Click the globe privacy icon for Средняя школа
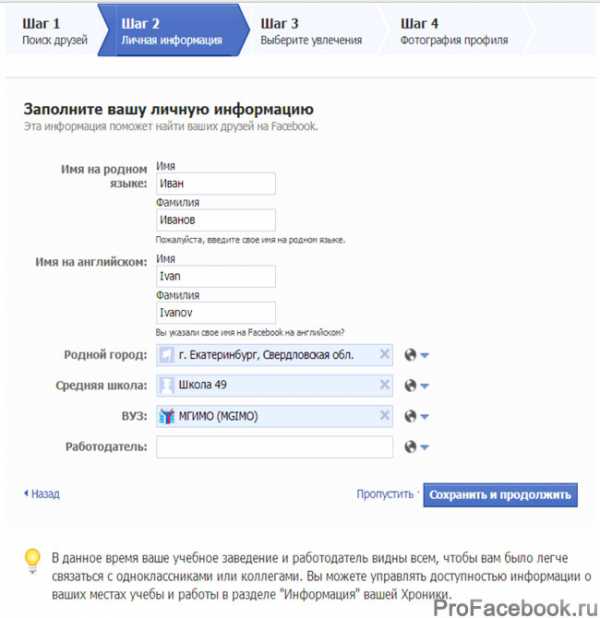The height and width of the screenshot is (618, 600). point(410,385)
